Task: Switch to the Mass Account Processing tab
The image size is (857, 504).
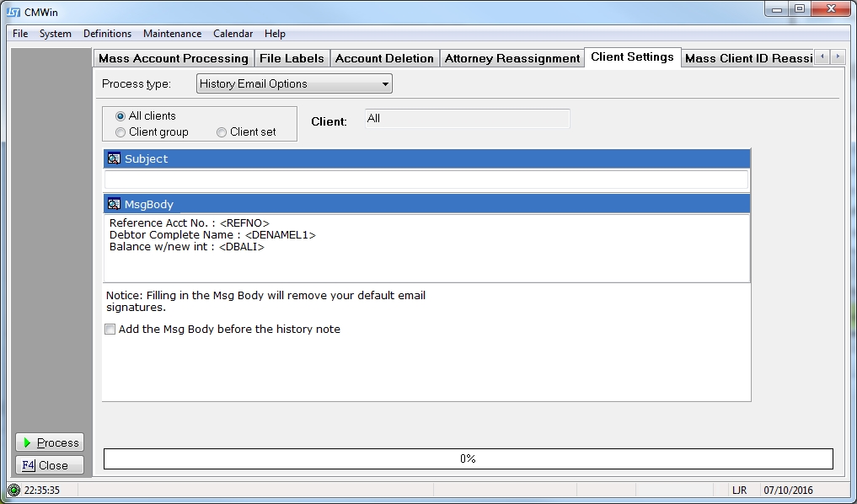Action: 174,58
